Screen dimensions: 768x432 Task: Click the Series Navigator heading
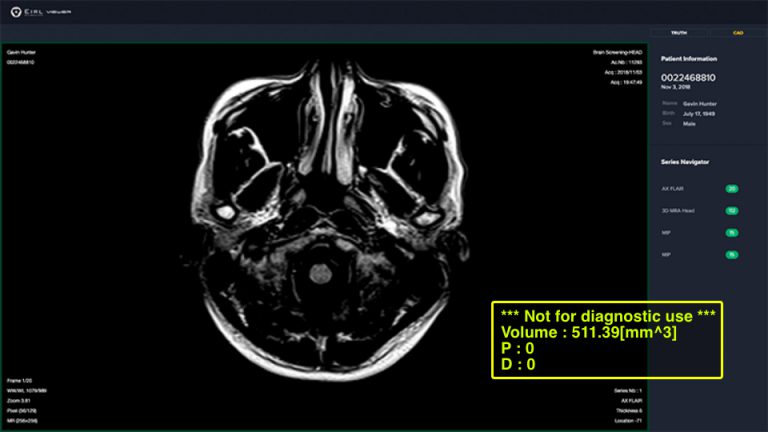pyautogui.click(x=685, y=162)
